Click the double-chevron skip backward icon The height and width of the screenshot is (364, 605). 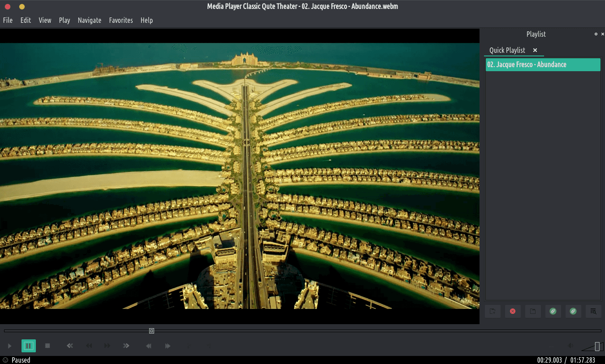point(70,346)
